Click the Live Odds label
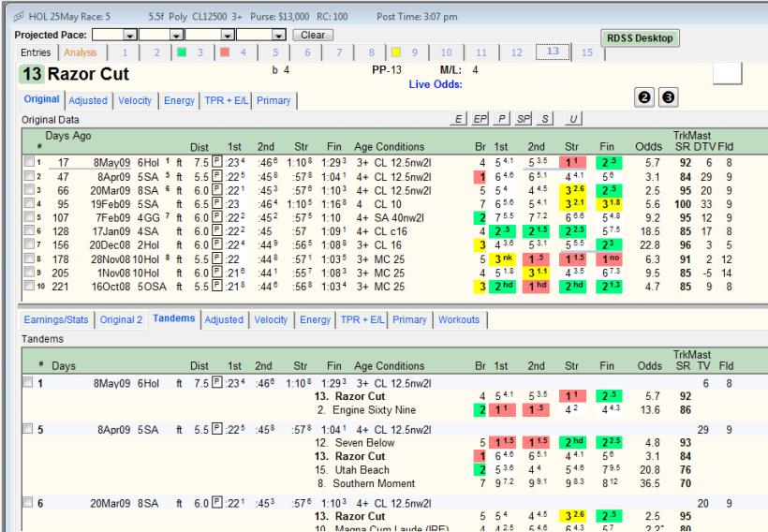768x532 pixels. point(436,84)
